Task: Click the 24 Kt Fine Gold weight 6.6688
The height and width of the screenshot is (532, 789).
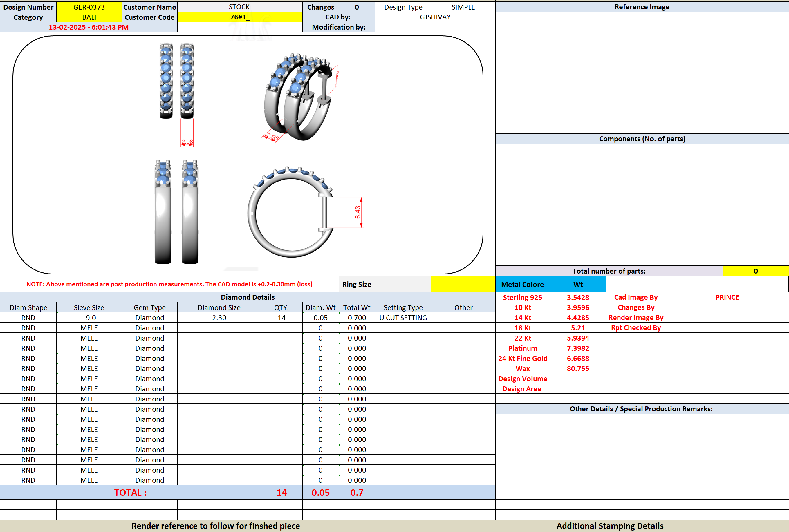Action: (578, 358)
